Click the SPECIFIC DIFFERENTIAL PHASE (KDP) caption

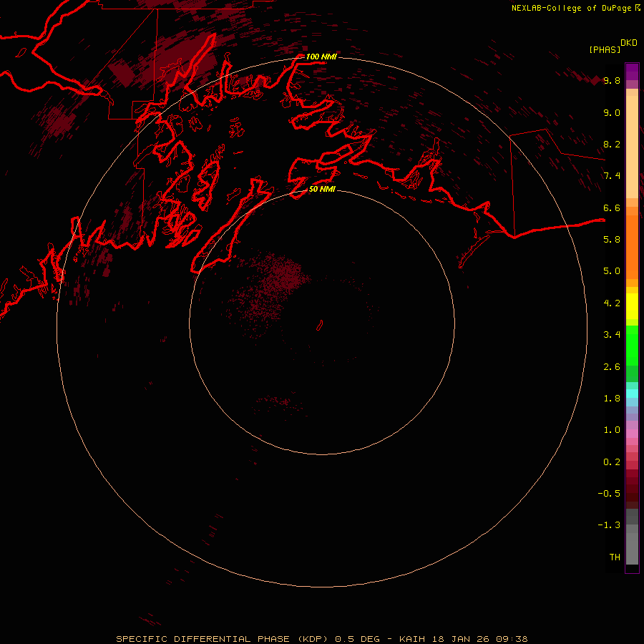coord(223,639)
